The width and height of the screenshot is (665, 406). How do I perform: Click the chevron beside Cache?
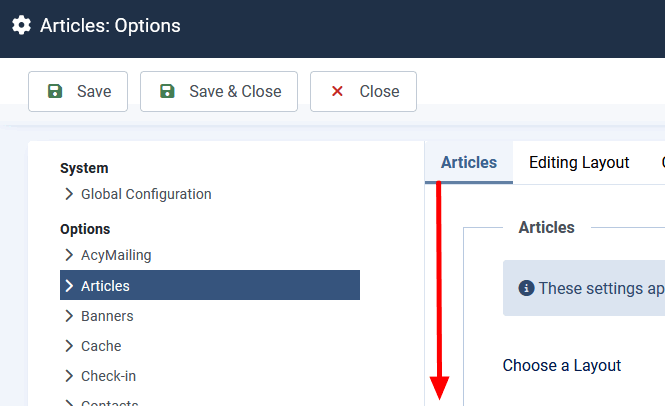(x=69, y=346)
